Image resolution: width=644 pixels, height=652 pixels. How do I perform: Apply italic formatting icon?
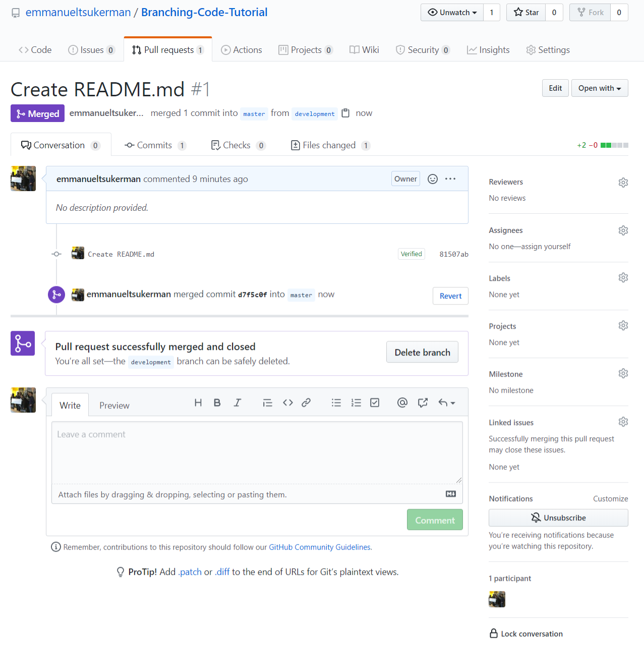click(x=237, y=402)
